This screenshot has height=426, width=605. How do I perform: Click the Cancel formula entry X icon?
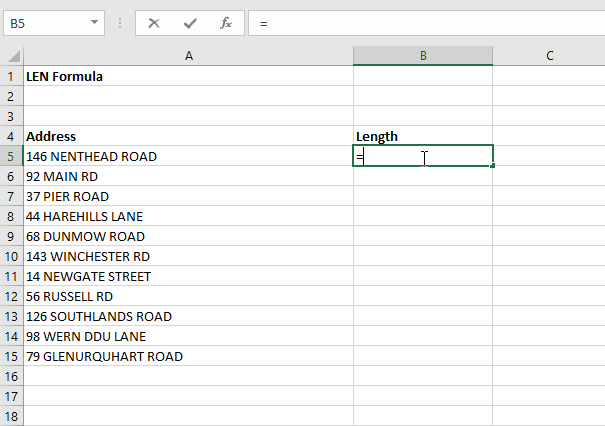(154, 22)
